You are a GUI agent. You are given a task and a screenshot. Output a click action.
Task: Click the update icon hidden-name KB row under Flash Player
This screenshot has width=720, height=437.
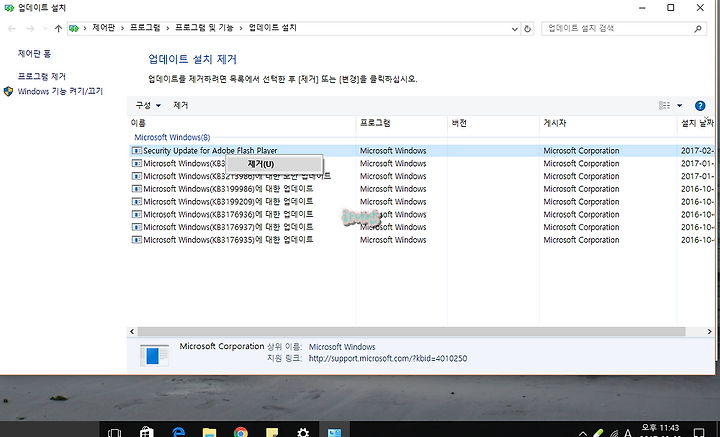(x=137, y=163)
